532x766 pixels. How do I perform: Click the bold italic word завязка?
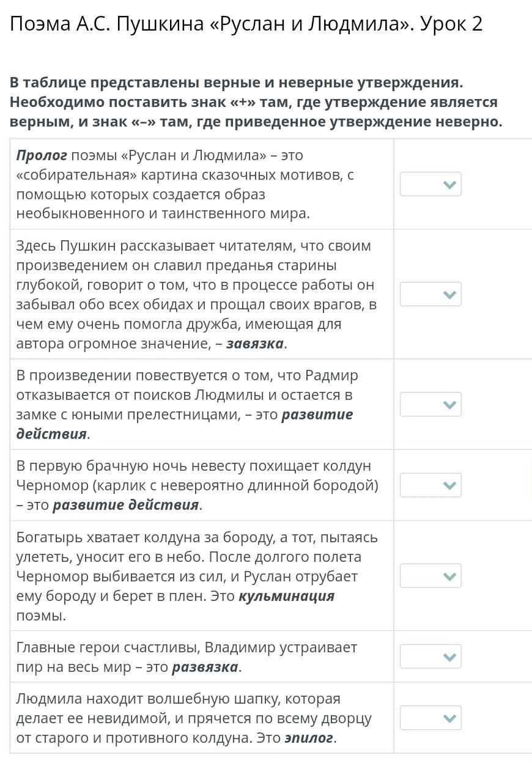pos(254,344)
